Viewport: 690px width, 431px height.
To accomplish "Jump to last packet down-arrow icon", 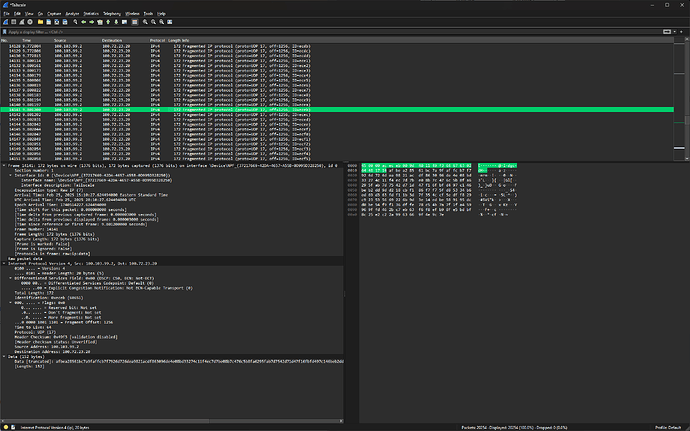I will (116, 22).
